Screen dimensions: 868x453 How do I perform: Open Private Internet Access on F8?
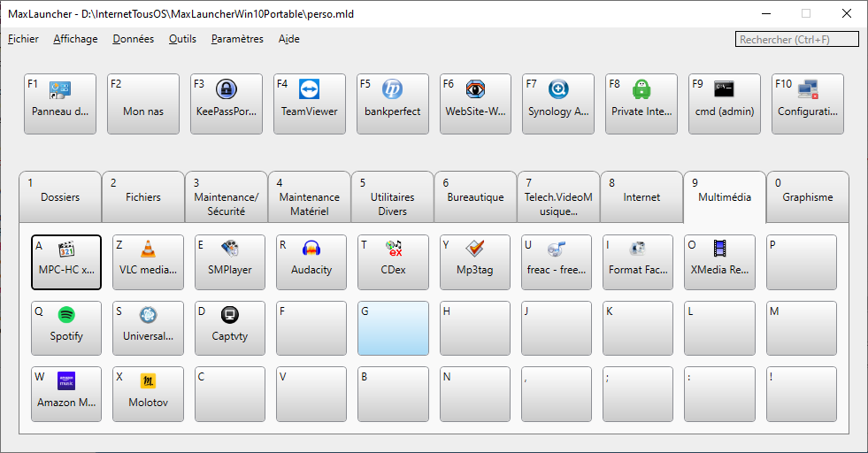coord(641,104)
